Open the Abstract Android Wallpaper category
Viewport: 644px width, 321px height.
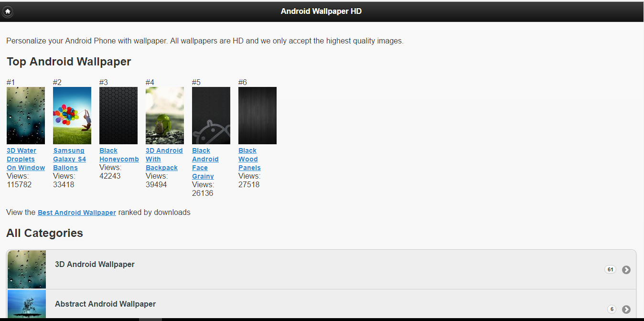click(105, 304)
